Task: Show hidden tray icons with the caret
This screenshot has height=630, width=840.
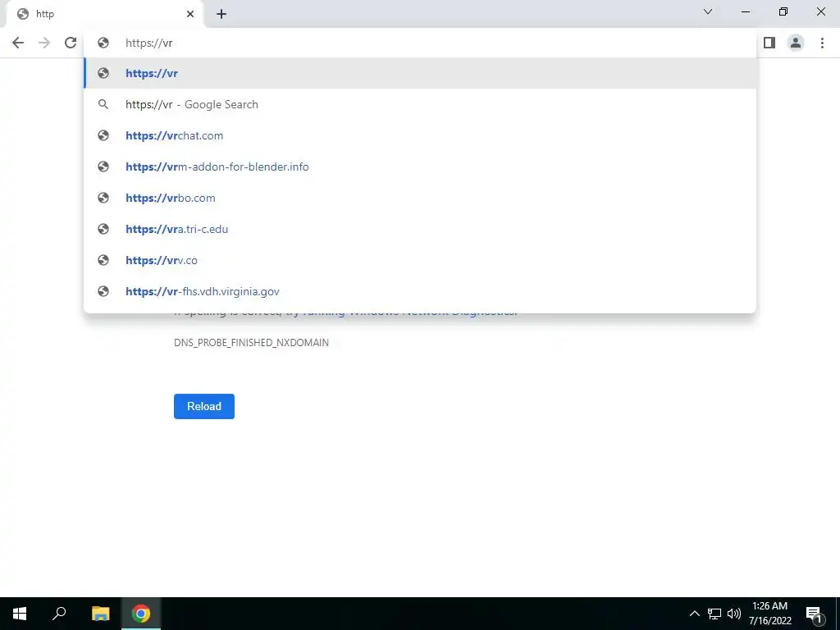Action: tap(694, 614)
